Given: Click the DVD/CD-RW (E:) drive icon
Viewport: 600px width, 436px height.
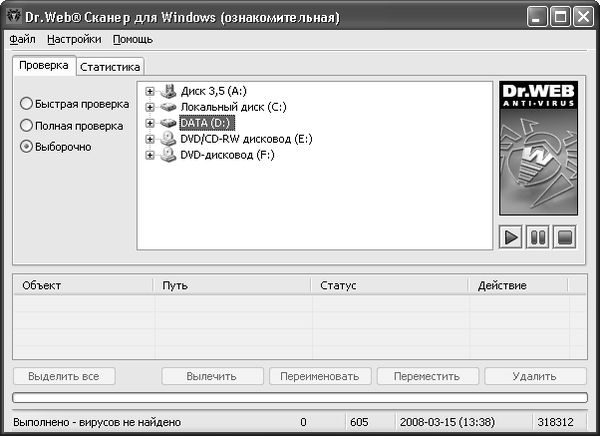Looking at the screenshot, I should pos(168,139).
